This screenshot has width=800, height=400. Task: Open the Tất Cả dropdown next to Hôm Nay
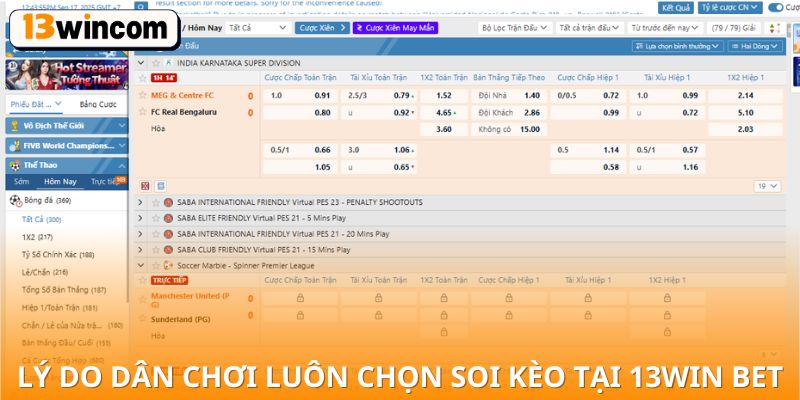[258, 28]
